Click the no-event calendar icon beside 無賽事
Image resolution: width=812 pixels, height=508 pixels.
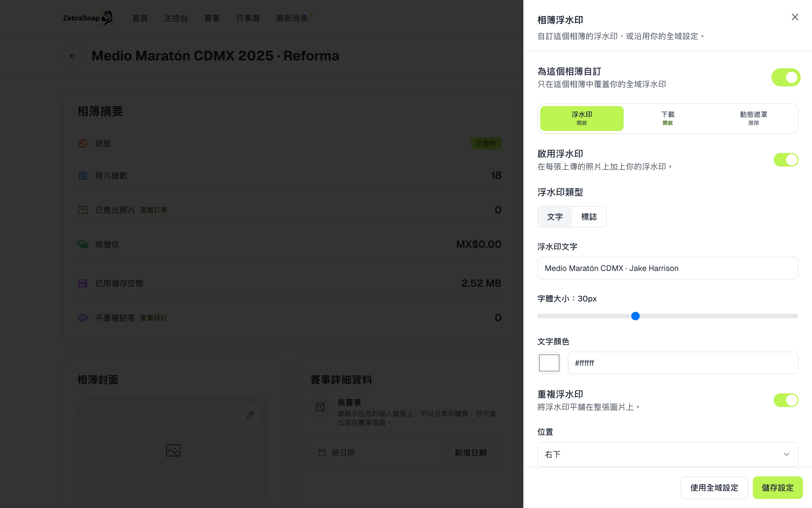pos(320,407)
